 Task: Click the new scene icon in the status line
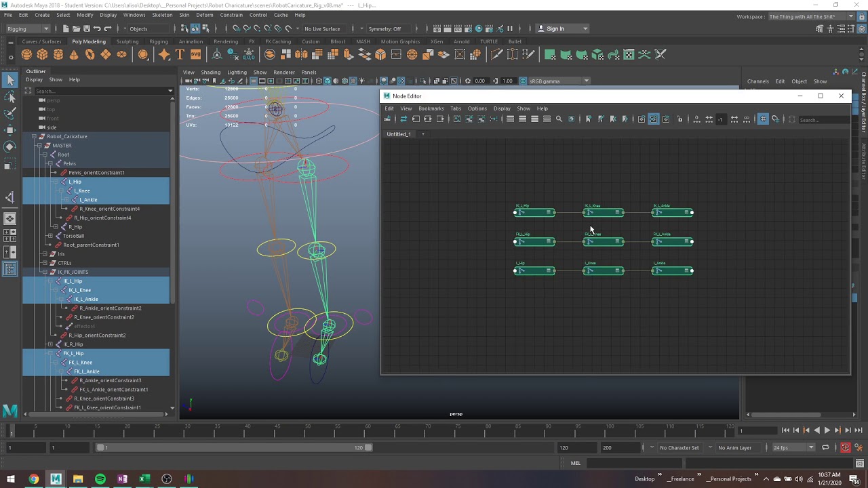[65, 28]
